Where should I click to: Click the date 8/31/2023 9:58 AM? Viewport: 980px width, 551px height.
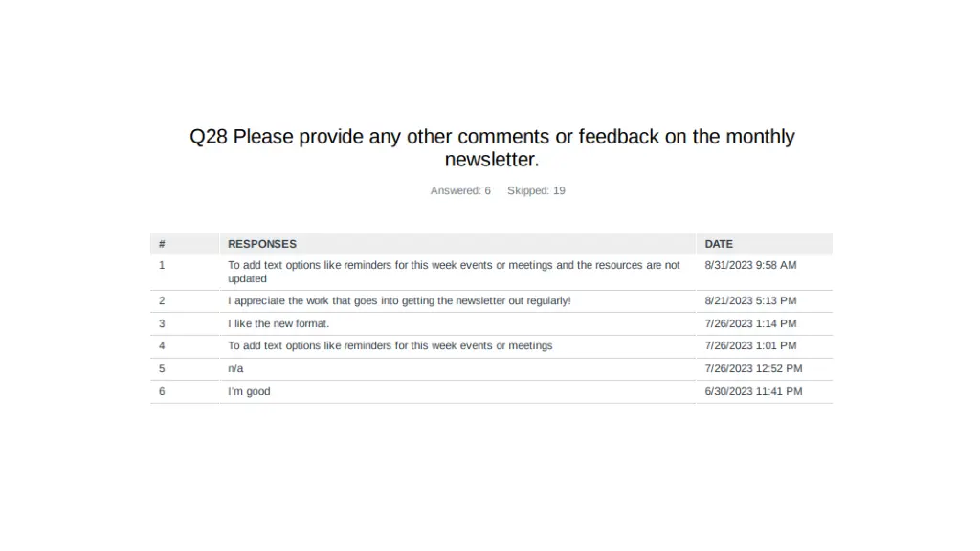(750, 265)
